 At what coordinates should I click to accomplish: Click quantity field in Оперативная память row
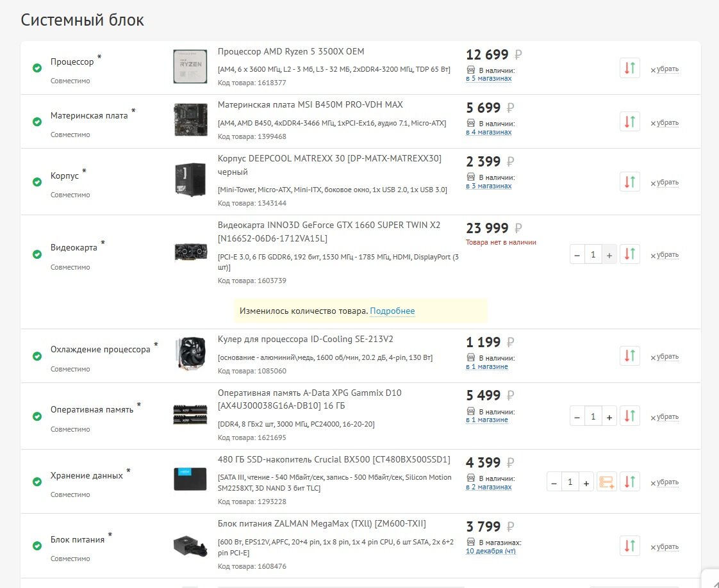tap(593, 416)
